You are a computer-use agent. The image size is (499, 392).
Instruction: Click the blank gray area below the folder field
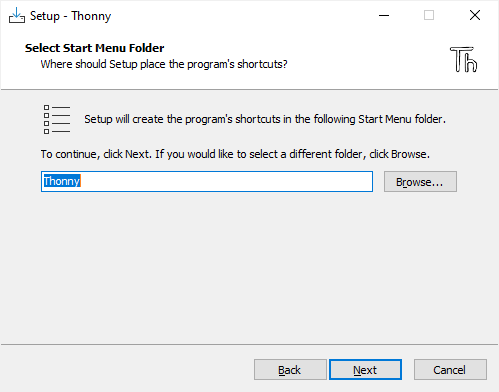pos(249,267)
